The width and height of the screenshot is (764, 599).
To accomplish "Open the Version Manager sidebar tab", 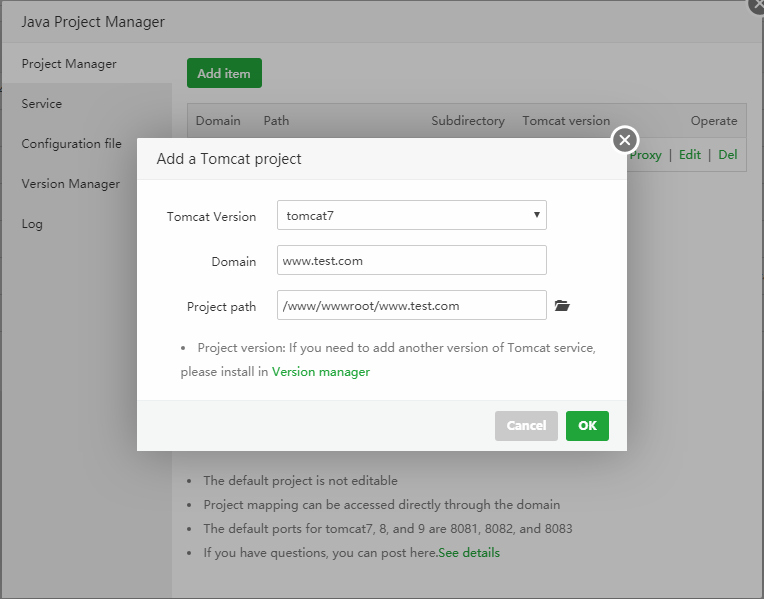I will click(71, 184).
